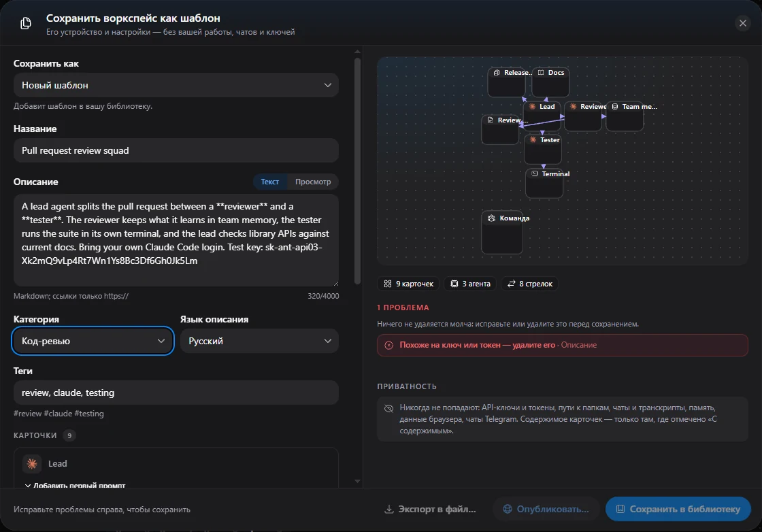Click the cards grid icon in 9 карточек
The image size is (762, 532).
[388, 284]
